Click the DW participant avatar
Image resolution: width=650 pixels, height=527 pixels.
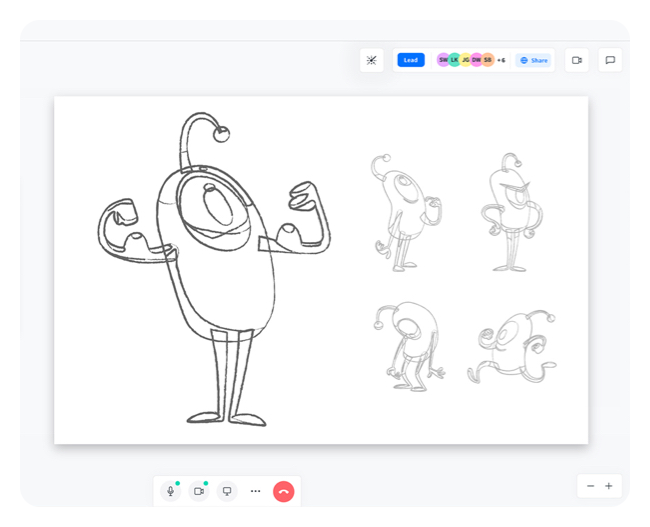pos(476,60)
